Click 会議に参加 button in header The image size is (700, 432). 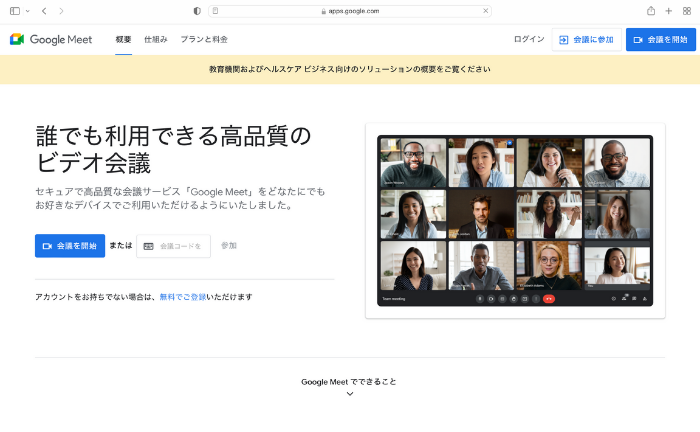(587, 40)
